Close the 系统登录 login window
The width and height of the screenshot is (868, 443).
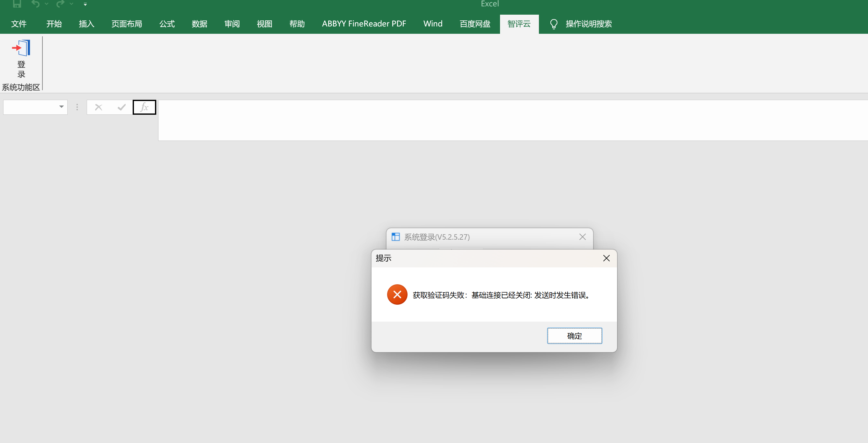click(x=582, y=237)
